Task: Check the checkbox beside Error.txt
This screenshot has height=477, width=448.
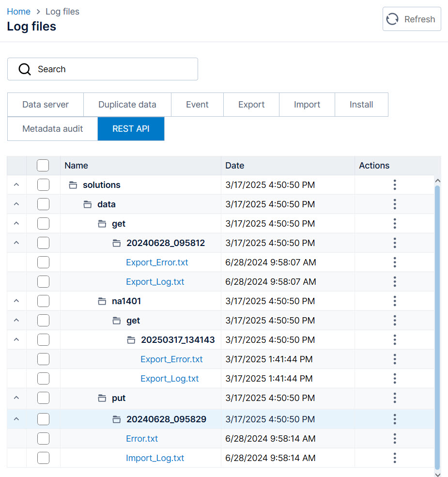Action: coord(43,438)
